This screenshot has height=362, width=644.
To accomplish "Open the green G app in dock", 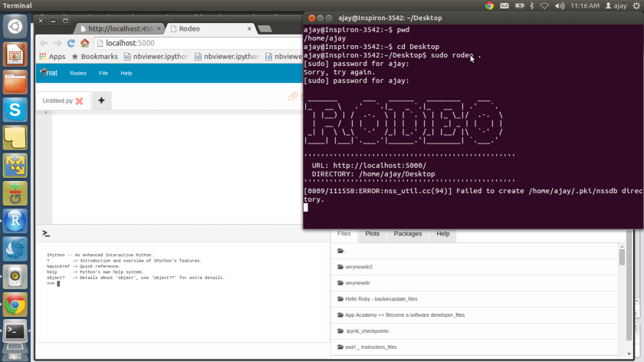I will coord(15,193).
